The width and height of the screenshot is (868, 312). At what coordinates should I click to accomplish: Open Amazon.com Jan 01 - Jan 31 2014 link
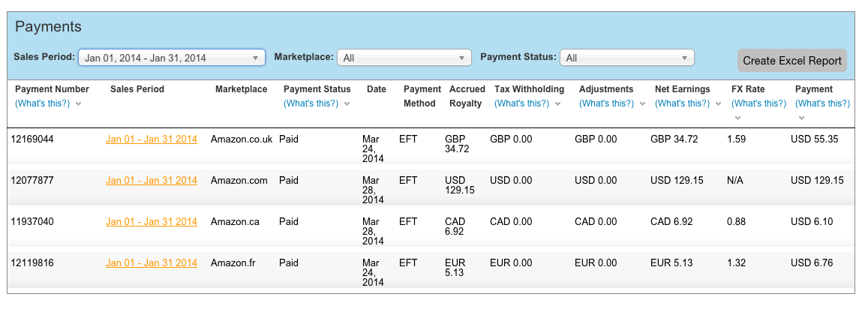click(152, 180)
